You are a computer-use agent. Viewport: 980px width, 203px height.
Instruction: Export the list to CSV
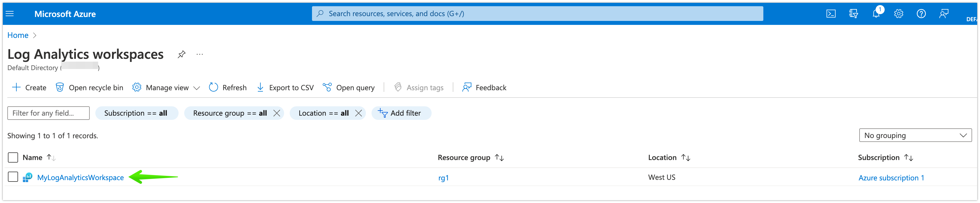(285, 87)
